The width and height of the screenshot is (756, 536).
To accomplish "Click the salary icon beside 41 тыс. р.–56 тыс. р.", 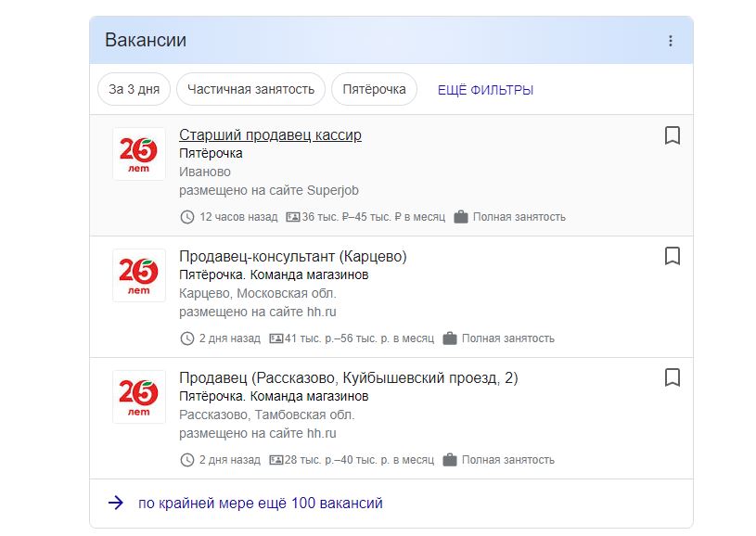I will point(276,338).
